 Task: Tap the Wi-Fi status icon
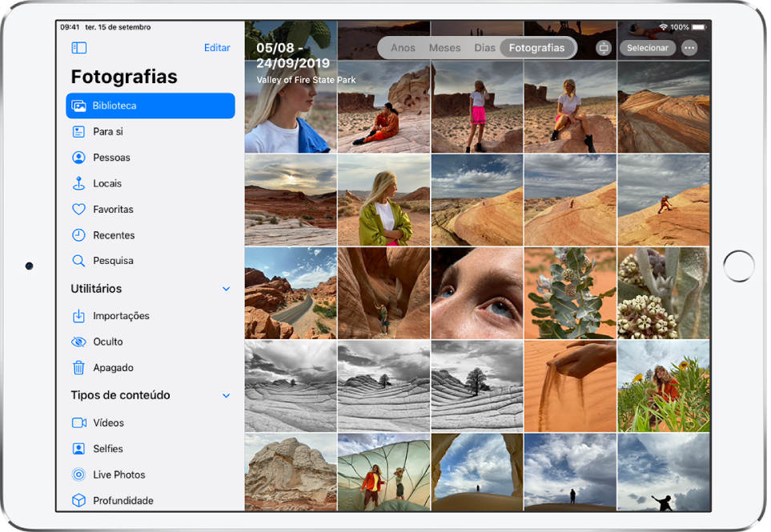(663, 27)
